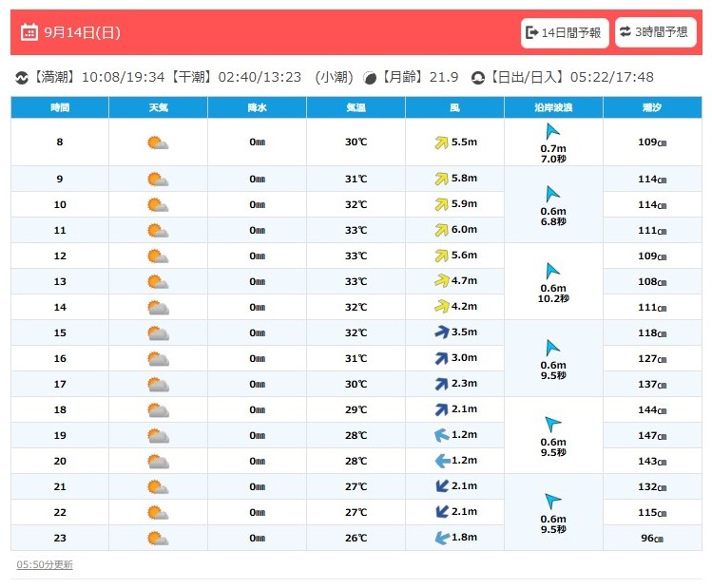This screenshot has width=712, height=588.
Task: Click the weather icon in the 23時 row
Action: coord(158,538)
